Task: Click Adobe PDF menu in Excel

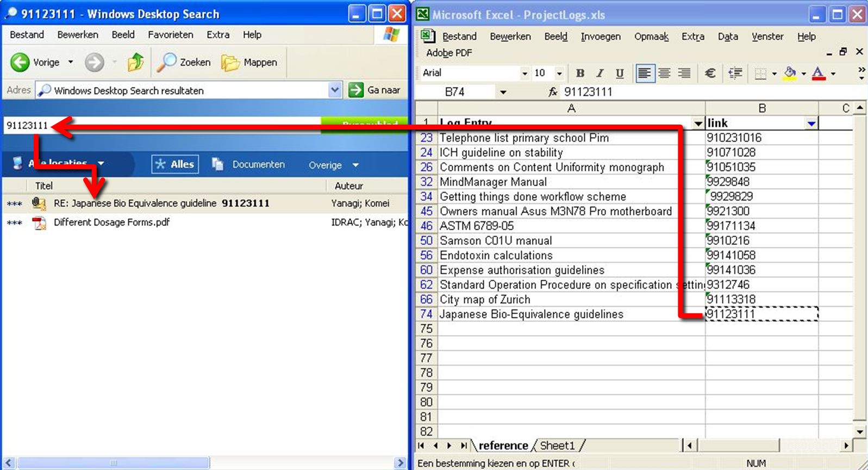Action: pyautogui.click(x=449, y=53)
